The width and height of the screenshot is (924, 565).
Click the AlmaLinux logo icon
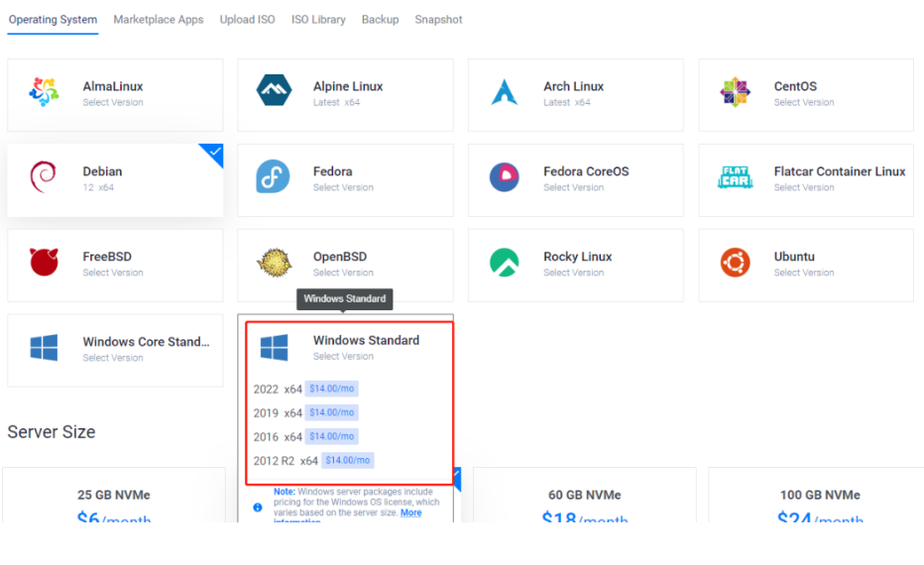[x=44, y=93]
